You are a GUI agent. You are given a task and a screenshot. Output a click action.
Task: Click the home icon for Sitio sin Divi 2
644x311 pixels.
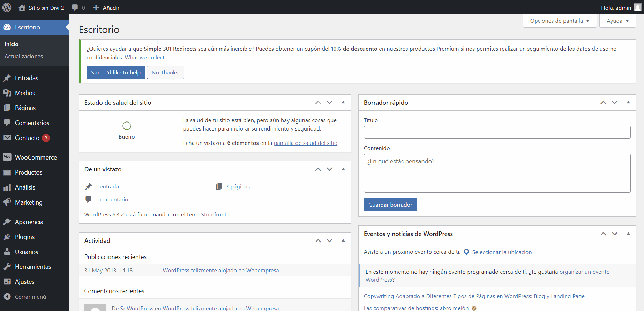click(x=22, y=8)
